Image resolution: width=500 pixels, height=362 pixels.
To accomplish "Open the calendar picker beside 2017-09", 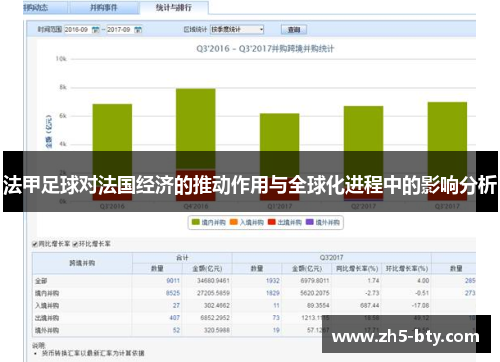I will click(138, 30).
